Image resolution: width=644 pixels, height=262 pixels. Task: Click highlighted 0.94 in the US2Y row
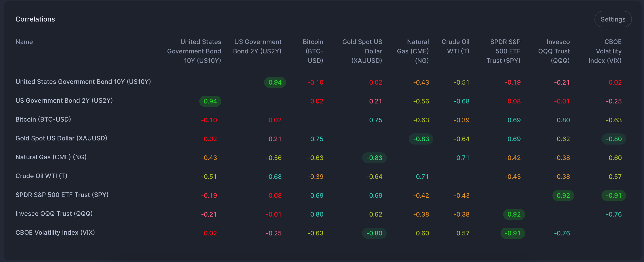(210, 101)
